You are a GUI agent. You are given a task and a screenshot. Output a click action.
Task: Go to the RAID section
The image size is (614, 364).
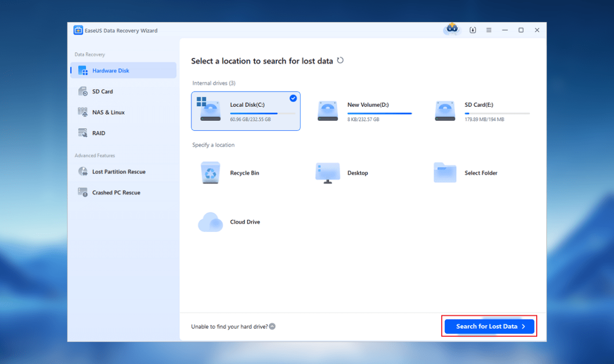(x=99, y=133)
